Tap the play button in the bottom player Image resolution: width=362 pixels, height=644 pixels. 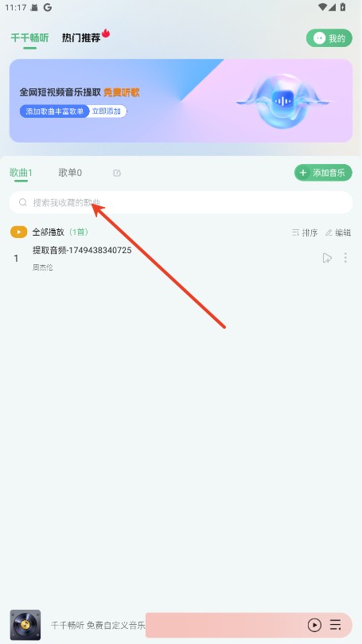pos(314,625)
